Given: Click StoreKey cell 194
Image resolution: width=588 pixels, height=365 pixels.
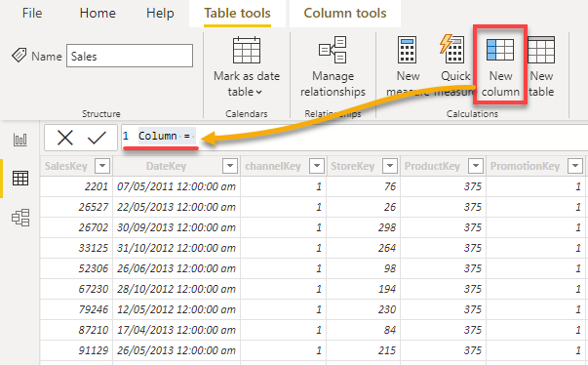Looking at the screenshot, I should click(363, 289).
